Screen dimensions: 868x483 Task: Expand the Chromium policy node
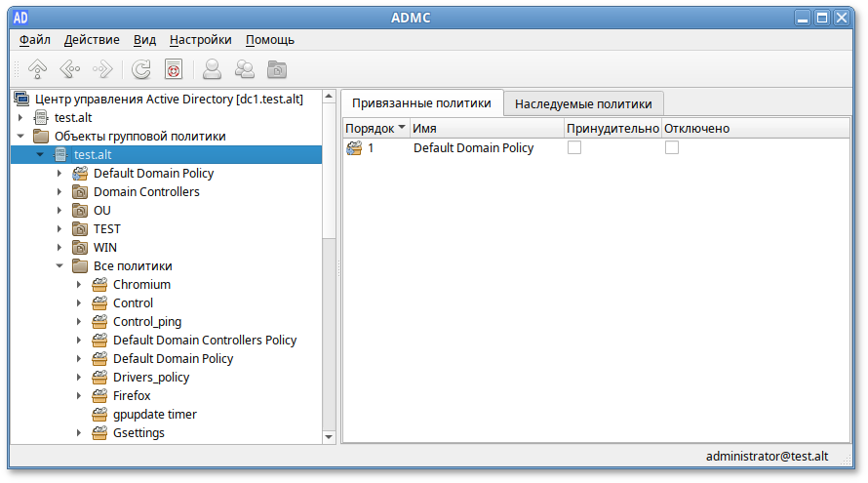pos(79,285)
